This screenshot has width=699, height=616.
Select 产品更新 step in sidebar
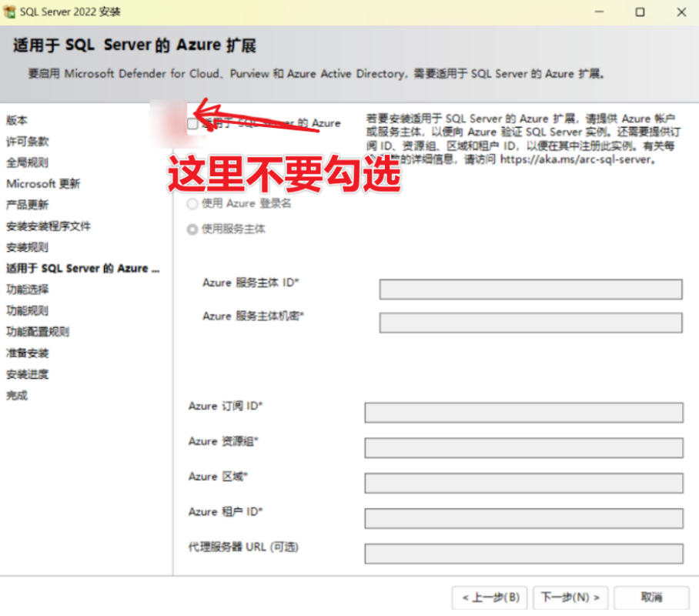click(27, 205)
